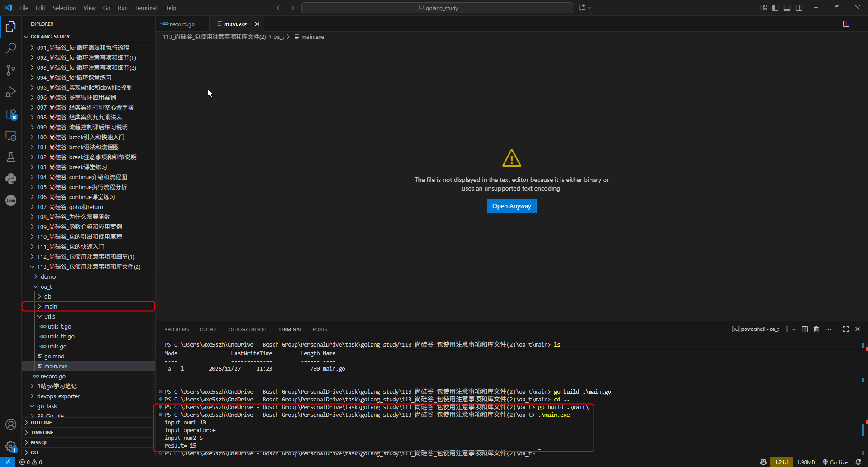Open the Python extension view

pyautogui.click(x=11, y=179)
